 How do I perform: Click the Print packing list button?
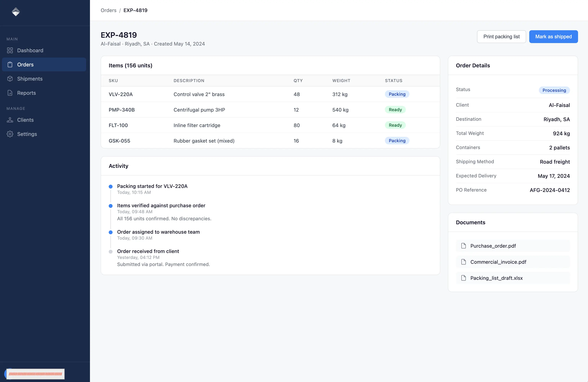pos(501,37)
